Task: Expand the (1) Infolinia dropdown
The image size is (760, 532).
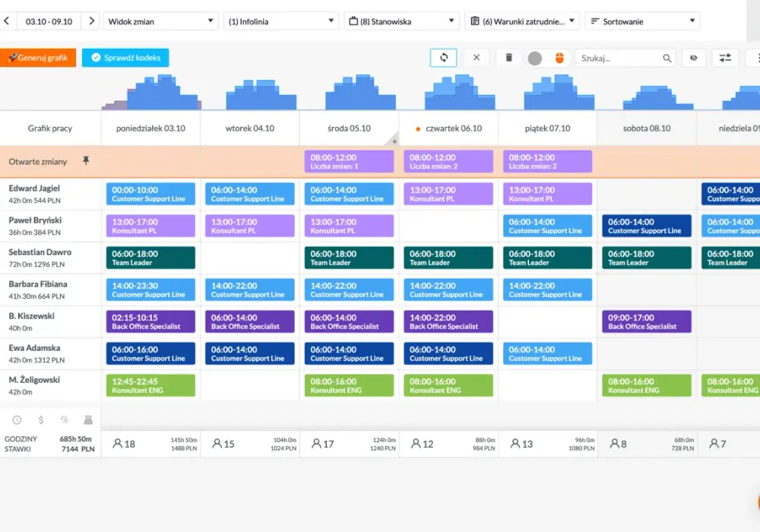Action: [x=280, y=21]
